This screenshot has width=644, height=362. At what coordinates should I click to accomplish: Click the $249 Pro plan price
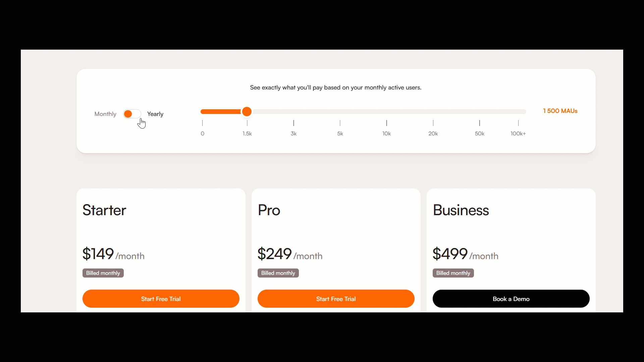point(275,254)
